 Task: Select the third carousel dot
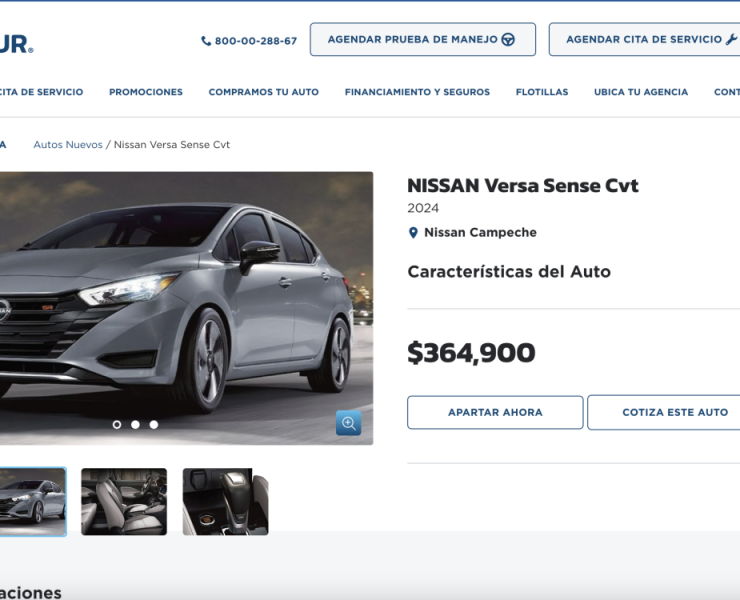[x=154, y=425]
